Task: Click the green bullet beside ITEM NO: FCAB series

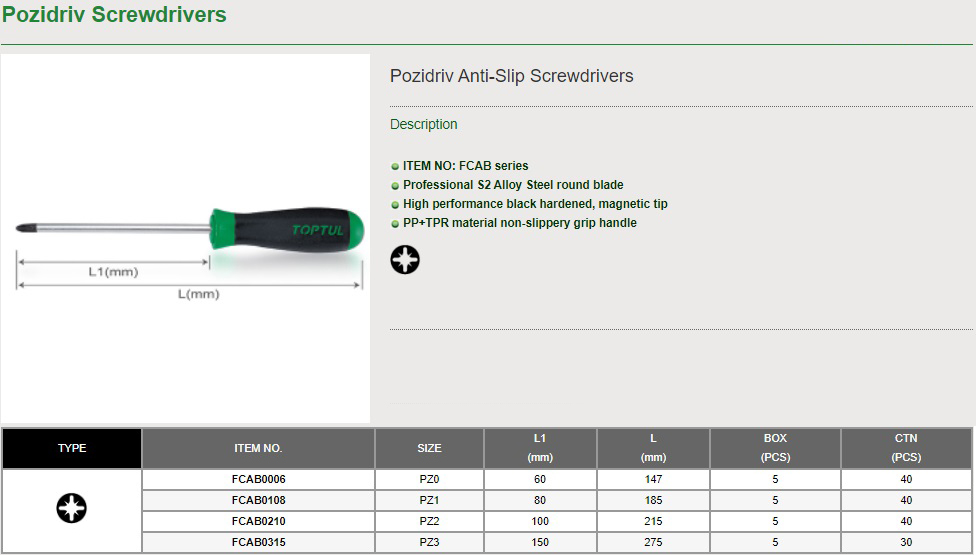Action: click(395, 167)
